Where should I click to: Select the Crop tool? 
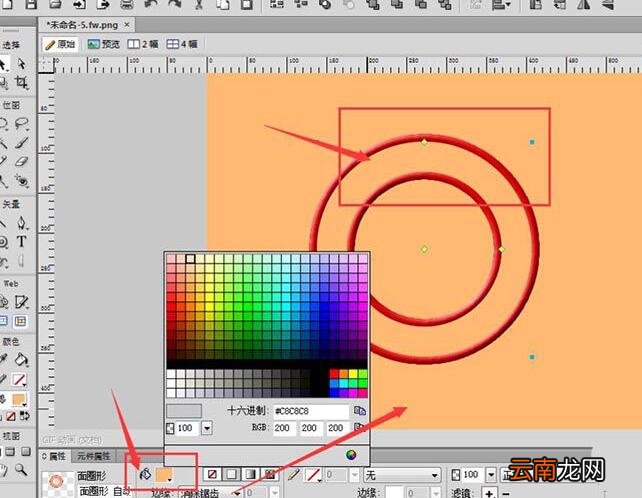tap(21, 83)
